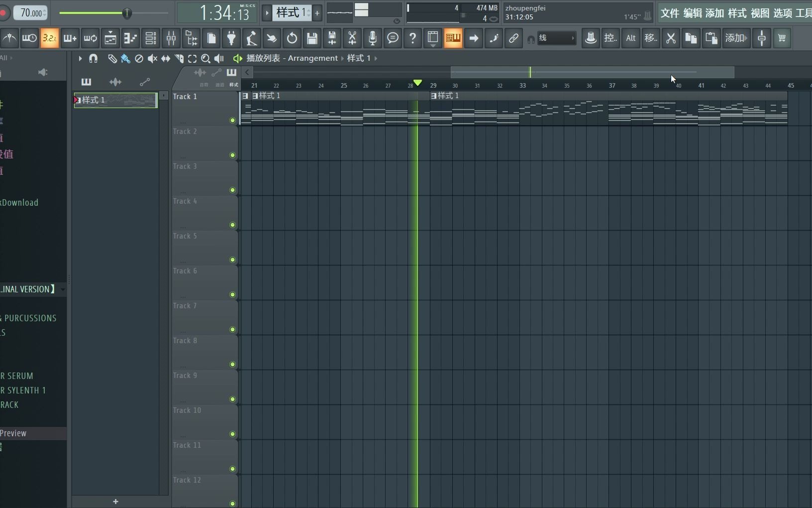Toggle the overdub blend recording button
The image size is (812, 508).
tap(70, 38)
